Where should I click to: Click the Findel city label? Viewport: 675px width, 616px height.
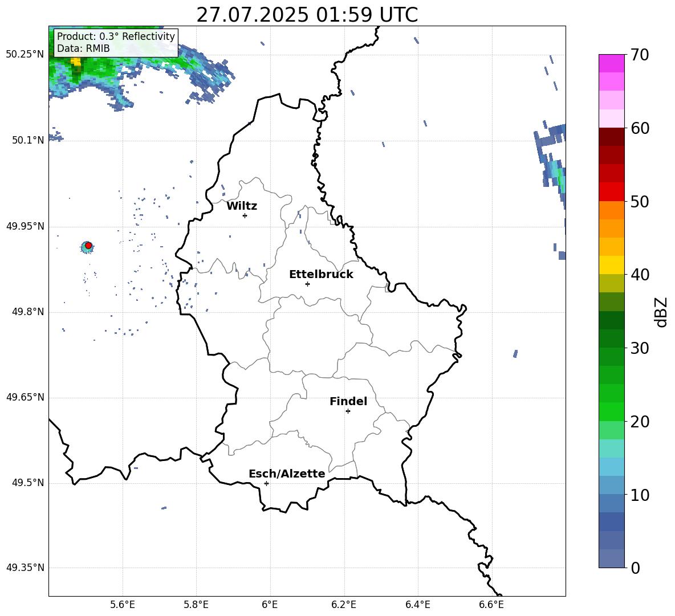[348, 401]
